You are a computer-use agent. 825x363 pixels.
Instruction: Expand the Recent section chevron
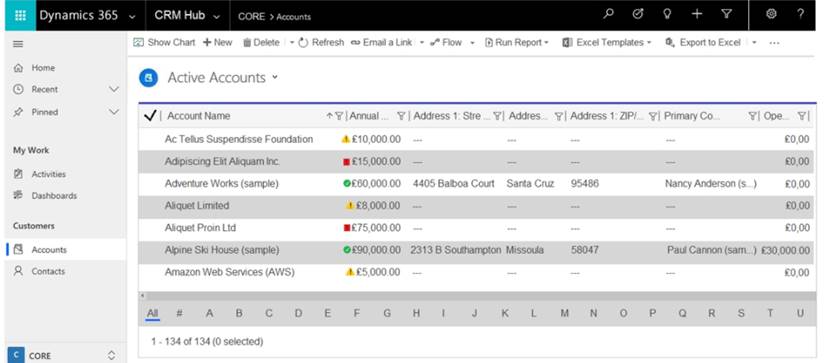(114, 89)
